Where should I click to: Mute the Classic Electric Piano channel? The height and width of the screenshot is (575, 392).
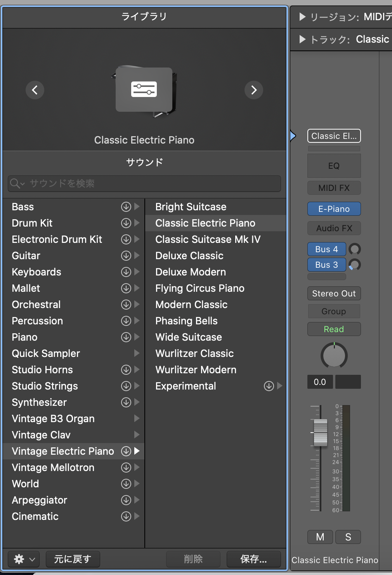tap(320, 537)
